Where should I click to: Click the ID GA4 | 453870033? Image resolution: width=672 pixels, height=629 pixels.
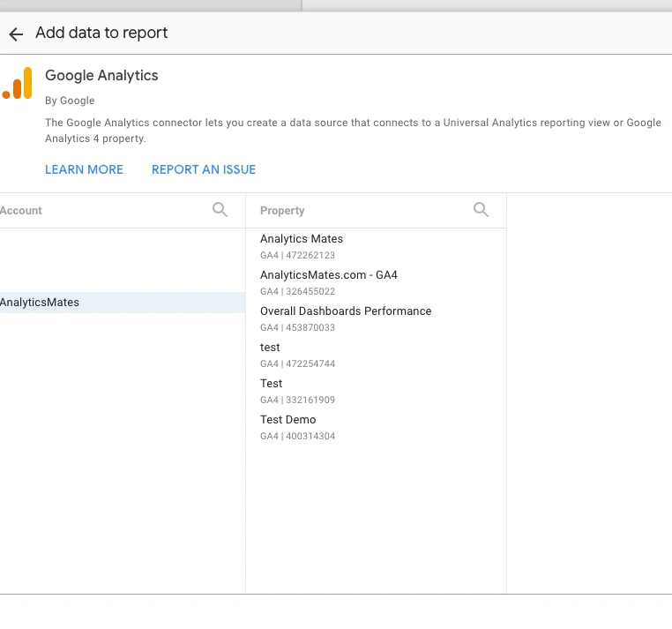pos(297,327)
